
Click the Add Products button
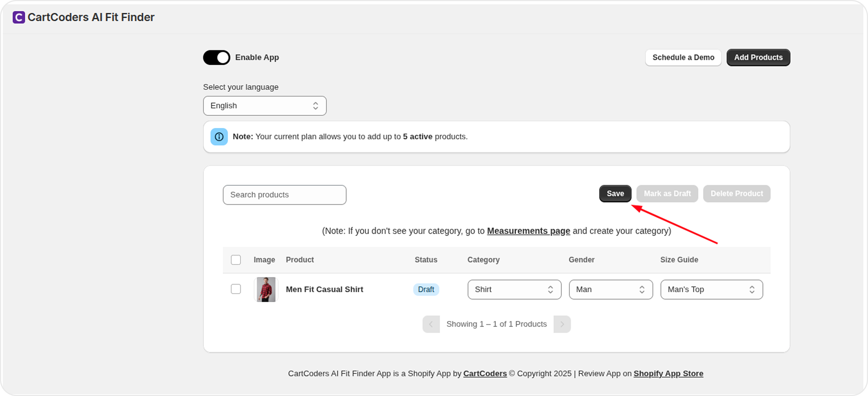coord(758,57)
